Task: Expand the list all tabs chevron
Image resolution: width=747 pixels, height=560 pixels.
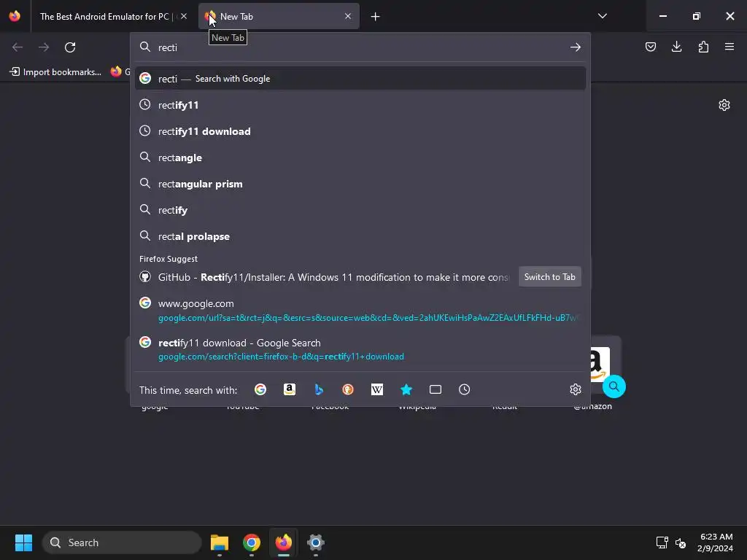Action: pyautogui.click(x=602, y=16)
